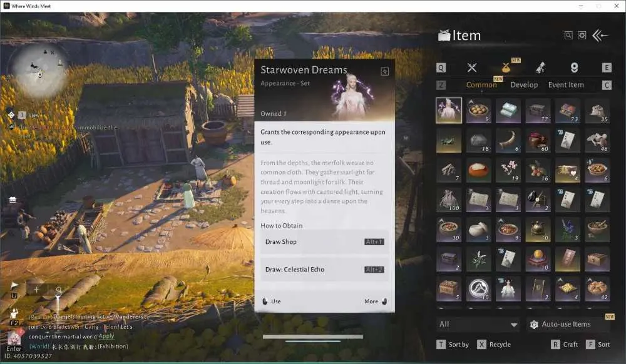Open the scroll-shaped materials category
Image resolution: width=626 pixels, height=364 pixels.
(540, 68)
